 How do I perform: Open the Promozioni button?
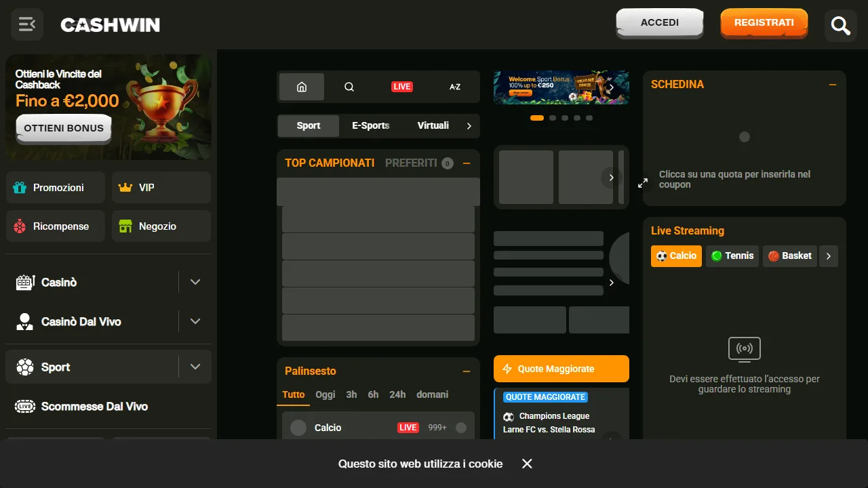click(56, 188)
